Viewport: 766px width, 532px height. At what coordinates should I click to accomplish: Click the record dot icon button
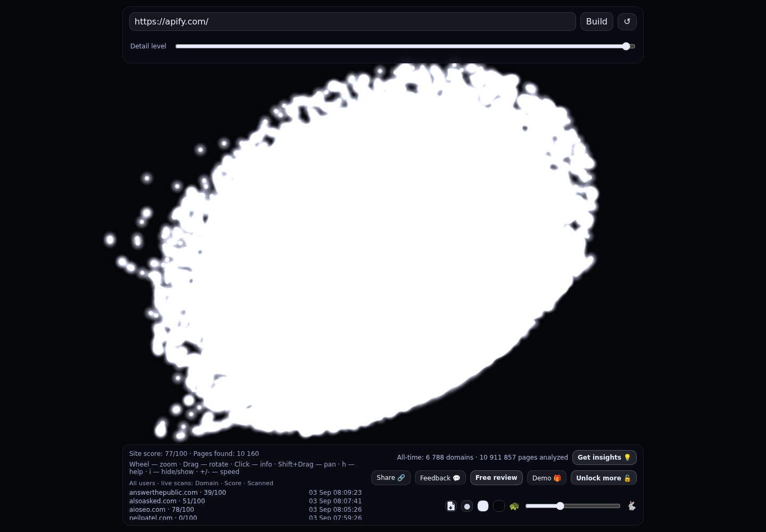point(467,506)
